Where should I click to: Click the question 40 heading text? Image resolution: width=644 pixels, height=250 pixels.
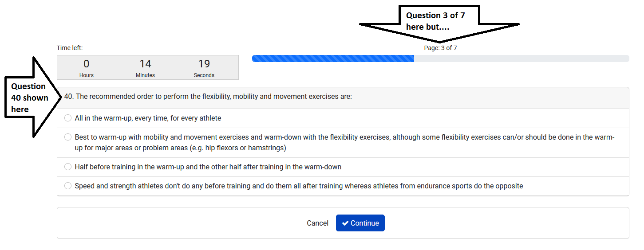pyautogui.click(x=208, y=96)
